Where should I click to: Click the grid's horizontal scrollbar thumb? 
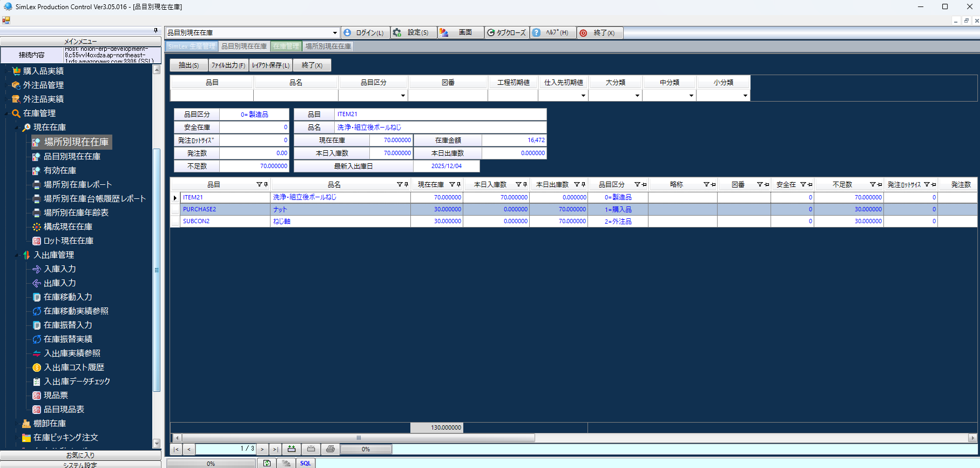[x=358, y=438]
